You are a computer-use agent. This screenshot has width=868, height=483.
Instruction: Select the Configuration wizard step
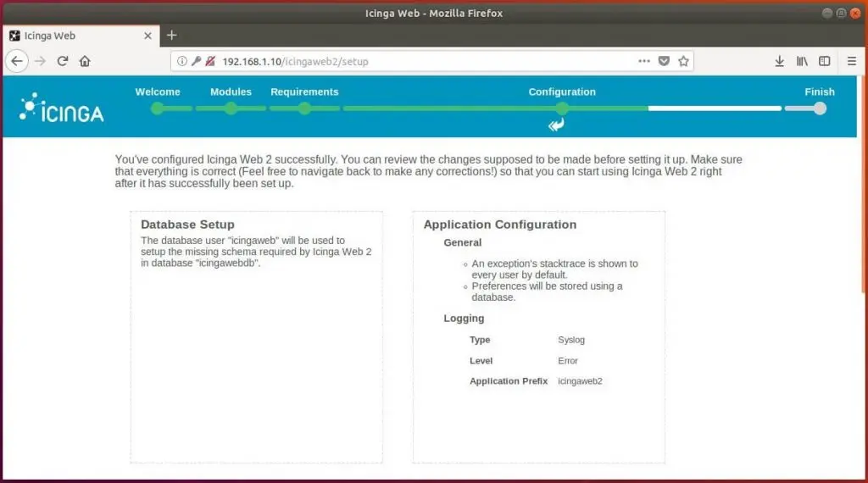562,92
